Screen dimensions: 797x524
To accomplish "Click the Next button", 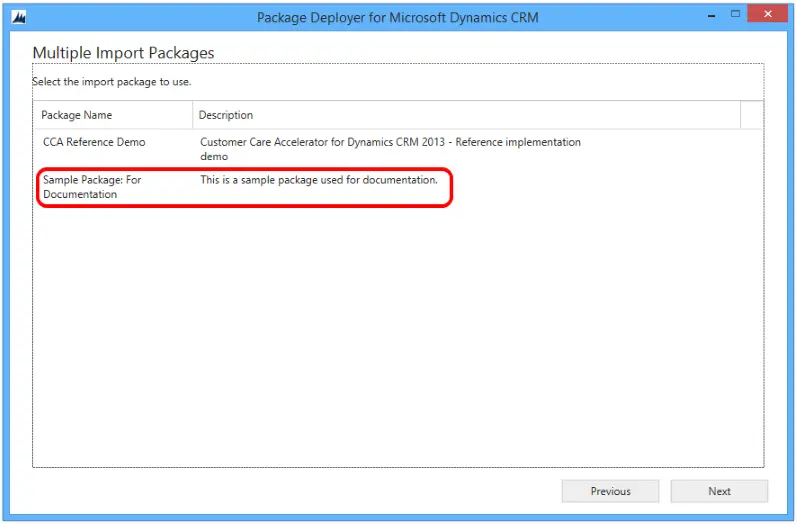I will [x=719, y=491].
